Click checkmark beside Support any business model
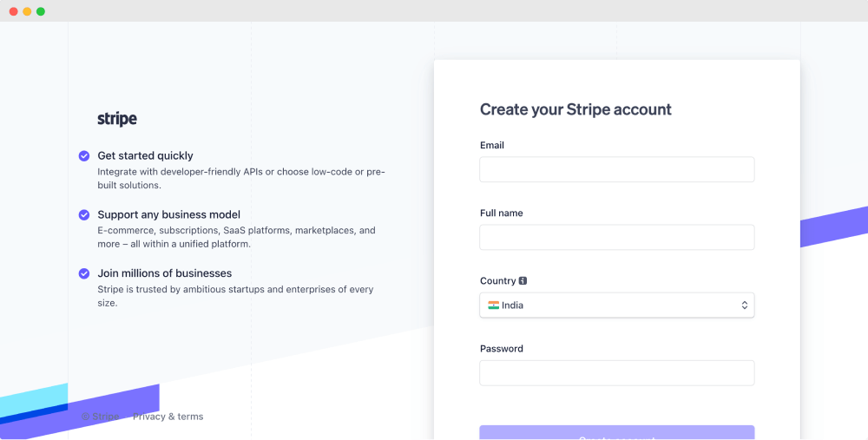Screen dimensions: 868x440 click(x=84, y=214)
